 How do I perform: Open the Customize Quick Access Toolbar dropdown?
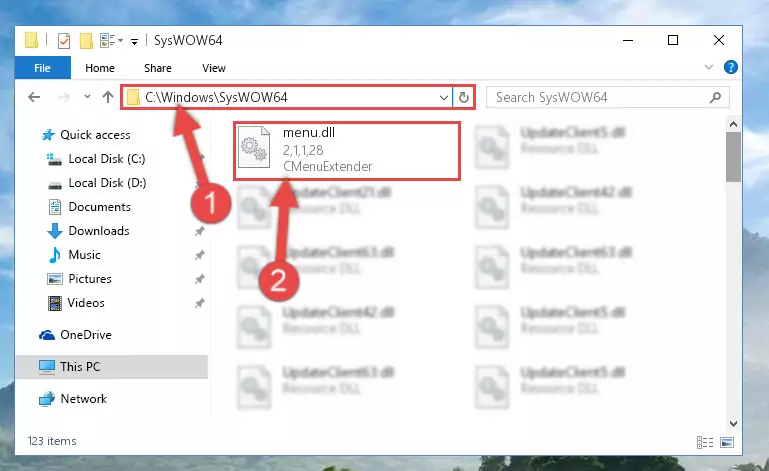134,42
